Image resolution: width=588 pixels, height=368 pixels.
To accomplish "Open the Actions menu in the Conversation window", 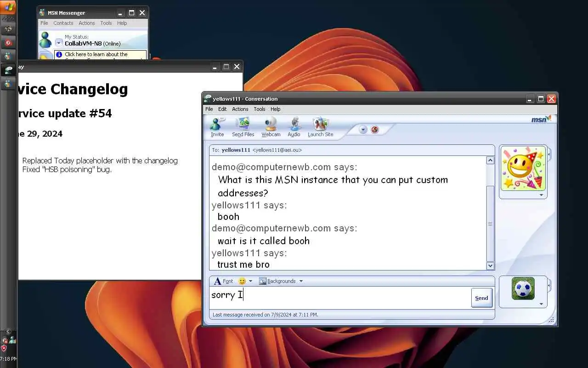I will (x=240, y=109).
